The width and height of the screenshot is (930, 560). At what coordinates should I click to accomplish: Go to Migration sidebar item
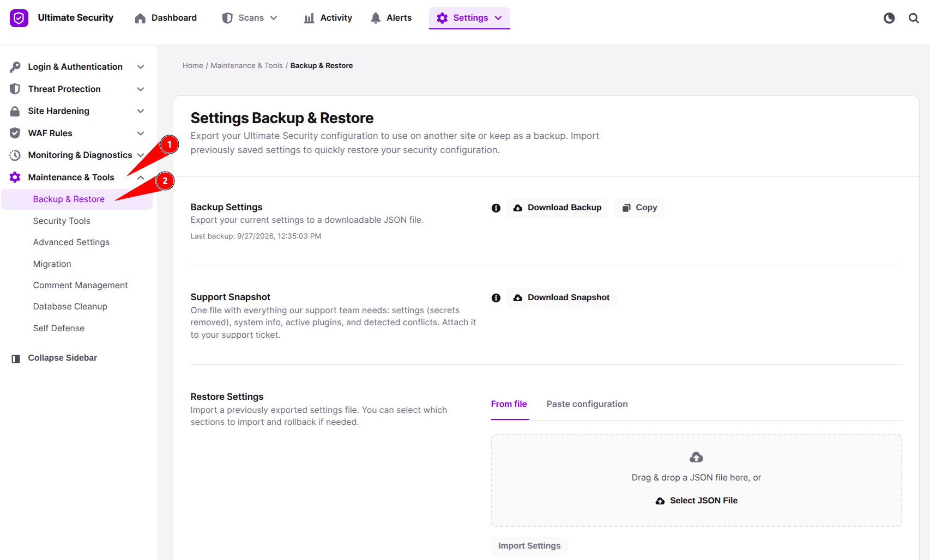pyautogui.click(x=52, y=264)
